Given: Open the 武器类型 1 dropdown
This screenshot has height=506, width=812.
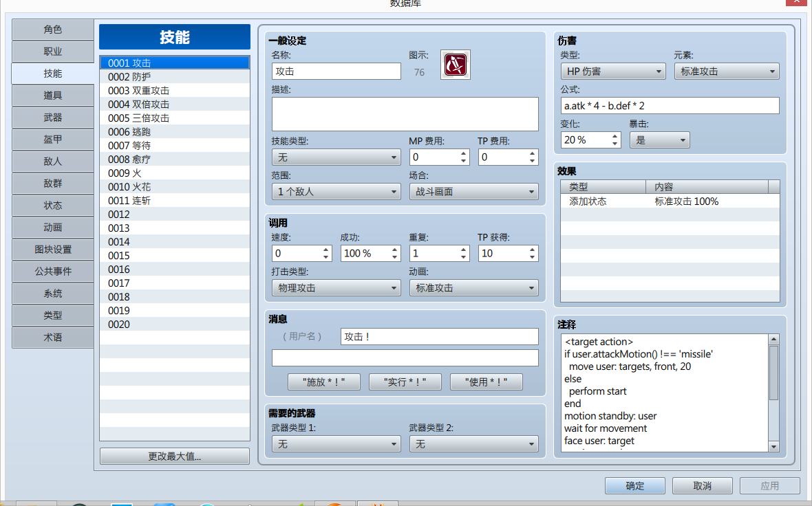Looking at the screenshot, I should pyautogui.click(x=336, y=444).
